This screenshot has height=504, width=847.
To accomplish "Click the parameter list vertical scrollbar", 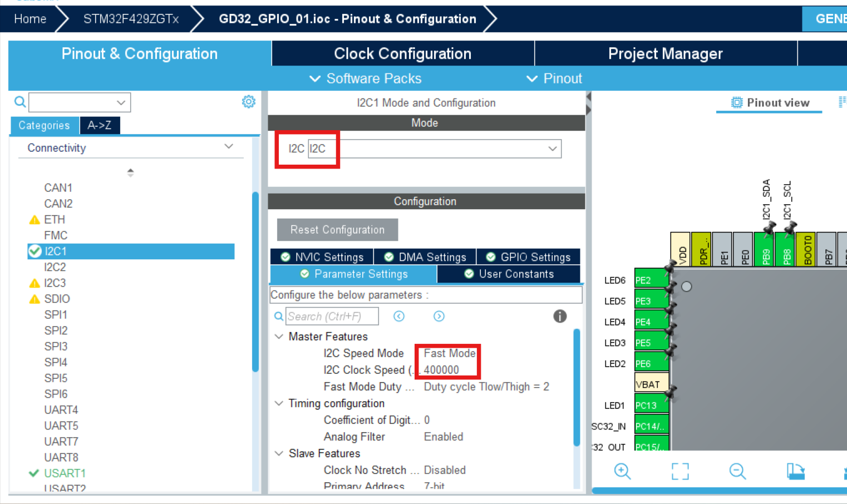I will click(x=577, y=387).
